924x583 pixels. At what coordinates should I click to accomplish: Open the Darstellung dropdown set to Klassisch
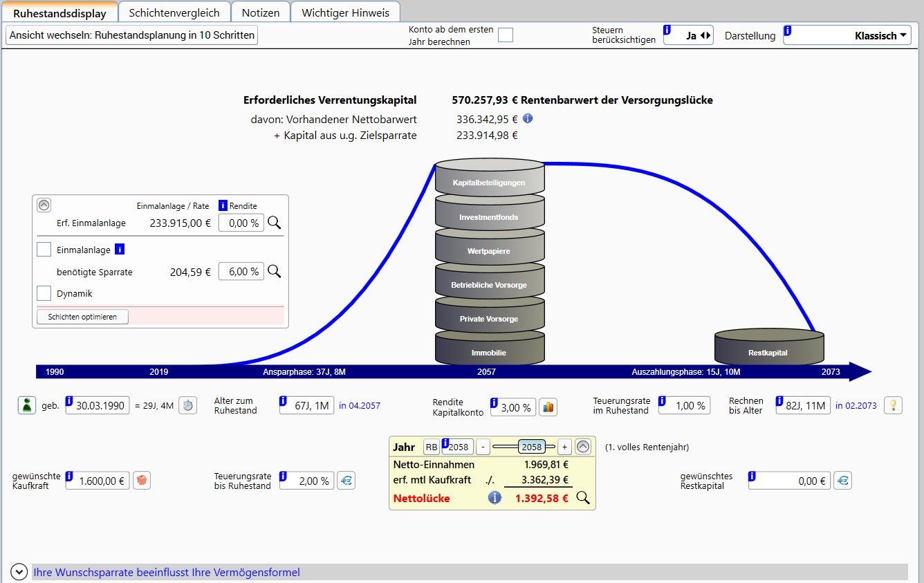(847, 35)
